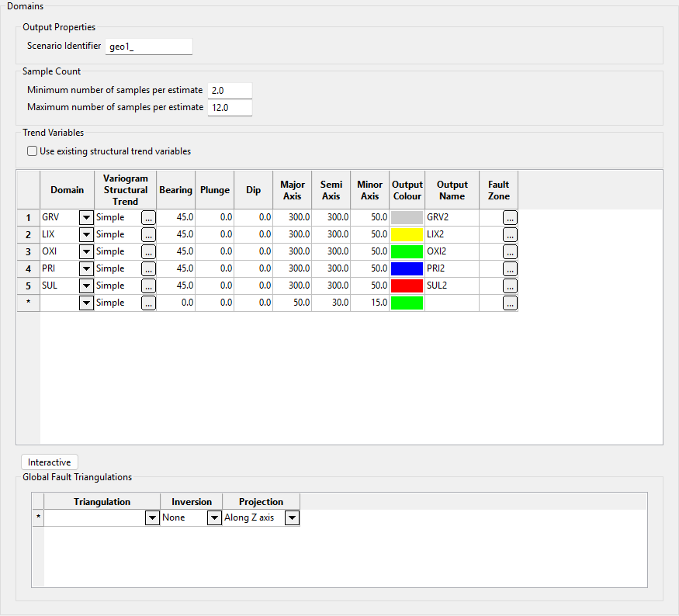Screen dimensions: 679x616
Task: Open the Along Z axis projection dropdown
Action: click(292, 518)
